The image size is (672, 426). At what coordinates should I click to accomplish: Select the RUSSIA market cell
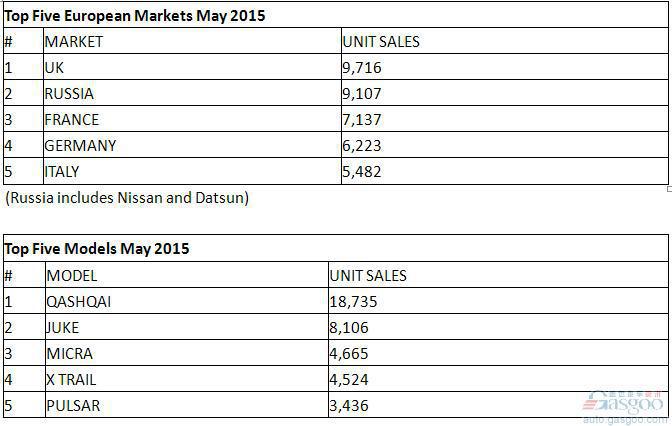(x=192, y=93)
